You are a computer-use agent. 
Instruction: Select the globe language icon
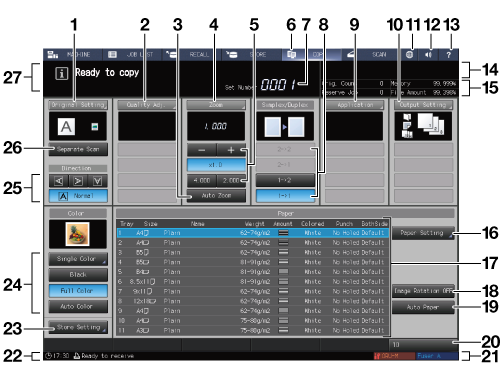[409, 55]
